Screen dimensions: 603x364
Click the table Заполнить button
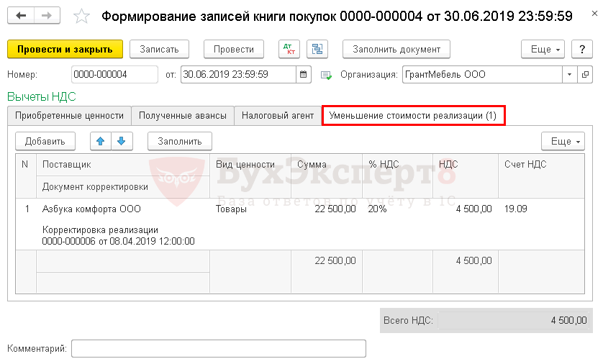pos(180,142)
